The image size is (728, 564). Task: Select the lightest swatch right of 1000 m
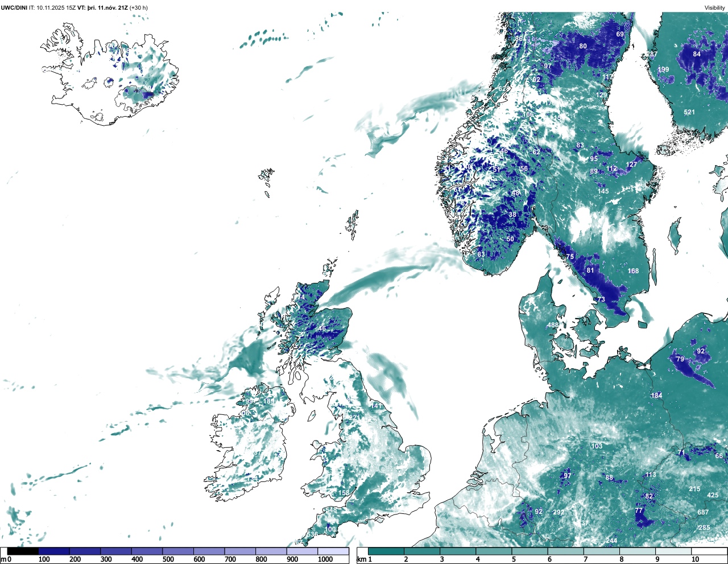coord(333,551)
